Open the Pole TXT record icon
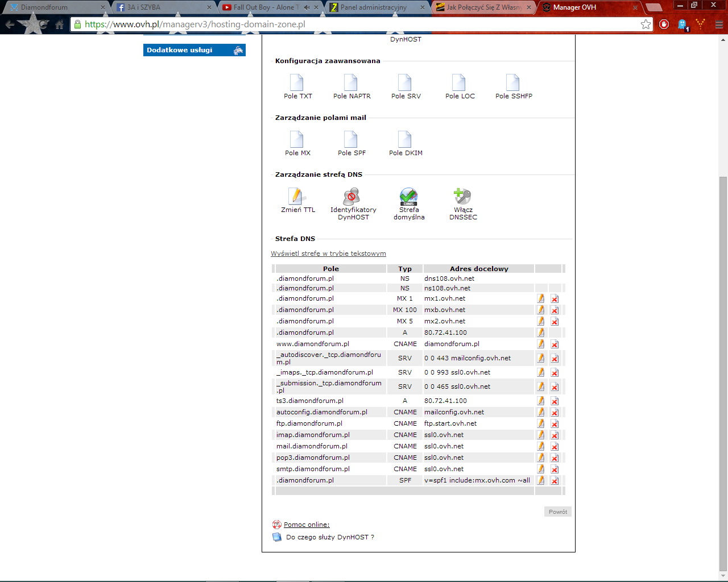This screenshot has width=728, height=582. coord(297,83)
